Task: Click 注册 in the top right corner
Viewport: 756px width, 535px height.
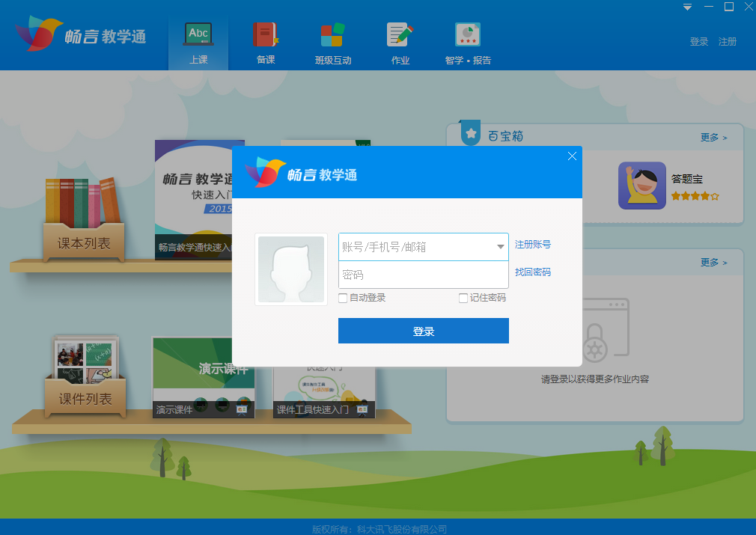Action: click(727, 41)
